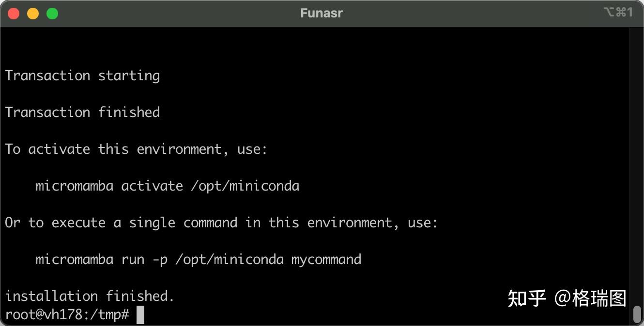This screenshot has height=326, width=644.
Task: Click the "installation finished." line
Action: tap(90, 296)
